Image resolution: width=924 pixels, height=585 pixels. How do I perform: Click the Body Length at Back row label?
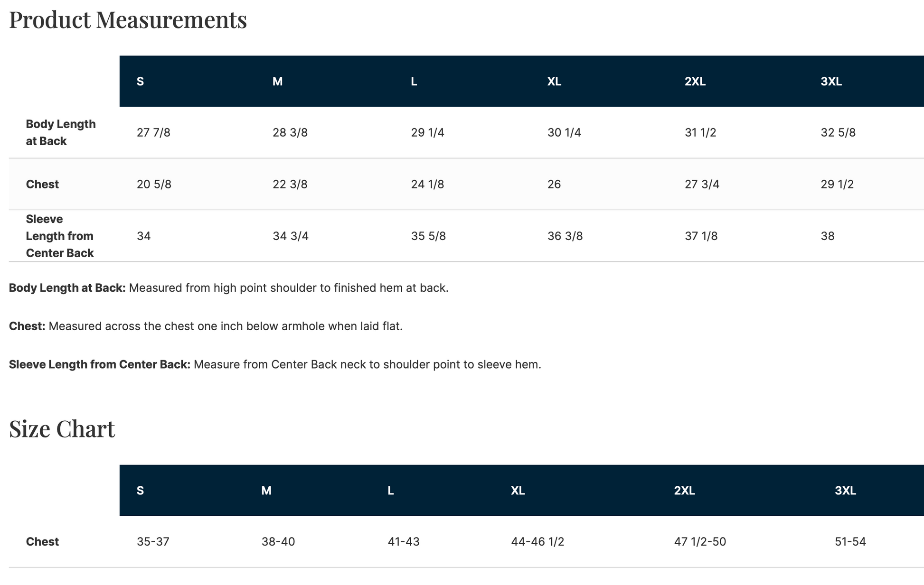click(x=60, y=132)
